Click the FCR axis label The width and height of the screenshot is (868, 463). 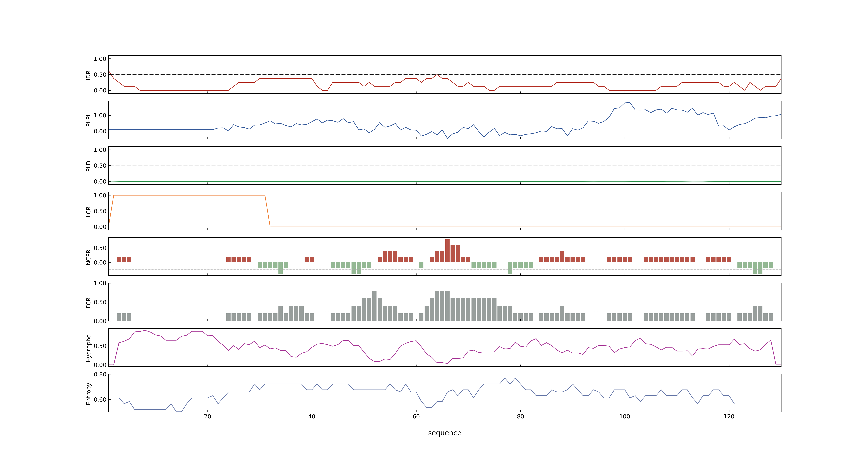coord(88,302)
